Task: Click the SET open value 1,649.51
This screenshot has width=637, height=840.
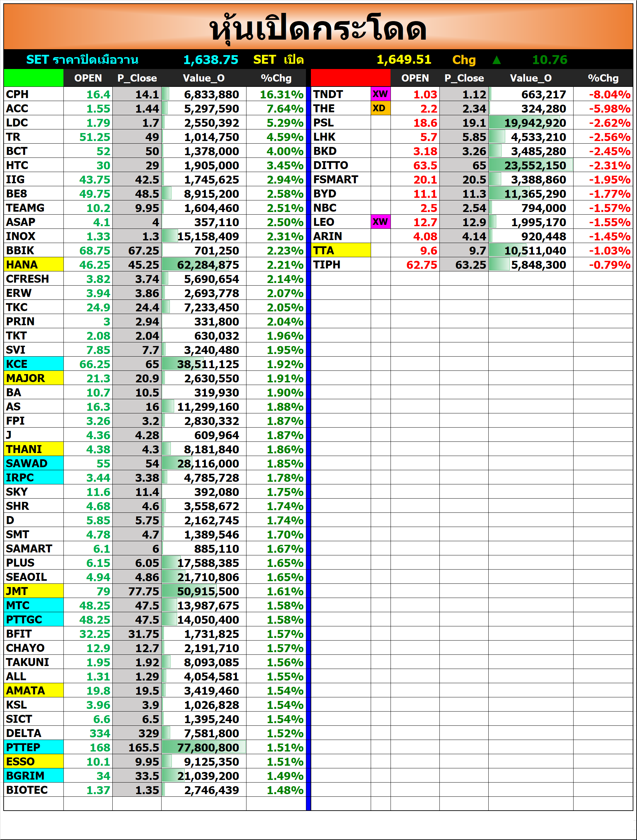Action: (404, 60)
